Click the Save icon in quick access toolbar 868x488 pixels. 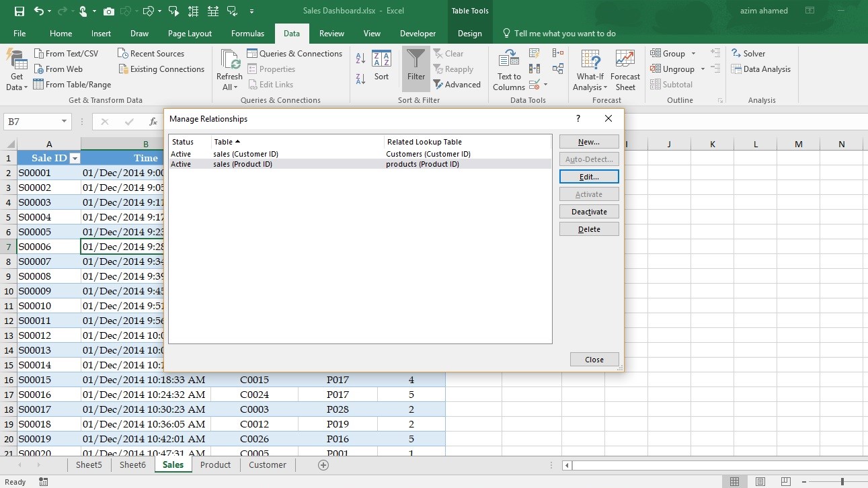tap(19, 11)
